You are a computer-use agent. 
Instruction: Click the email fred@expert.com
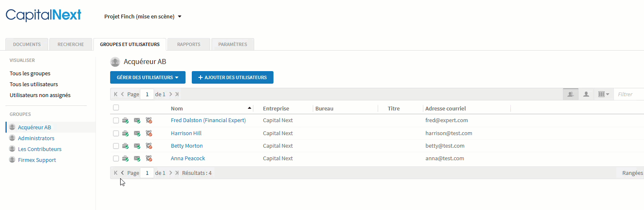pos(446,120)
